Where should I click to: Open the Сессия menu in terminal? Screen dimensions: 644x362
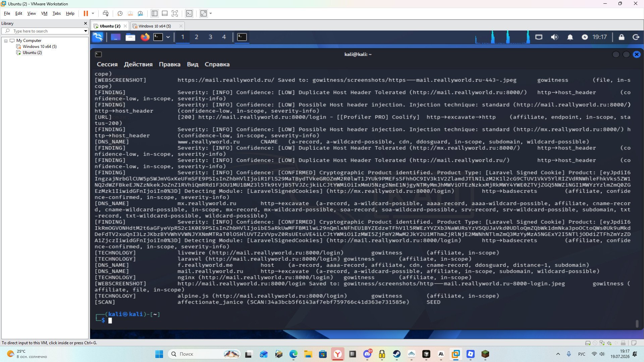click(x=107, y=64)
